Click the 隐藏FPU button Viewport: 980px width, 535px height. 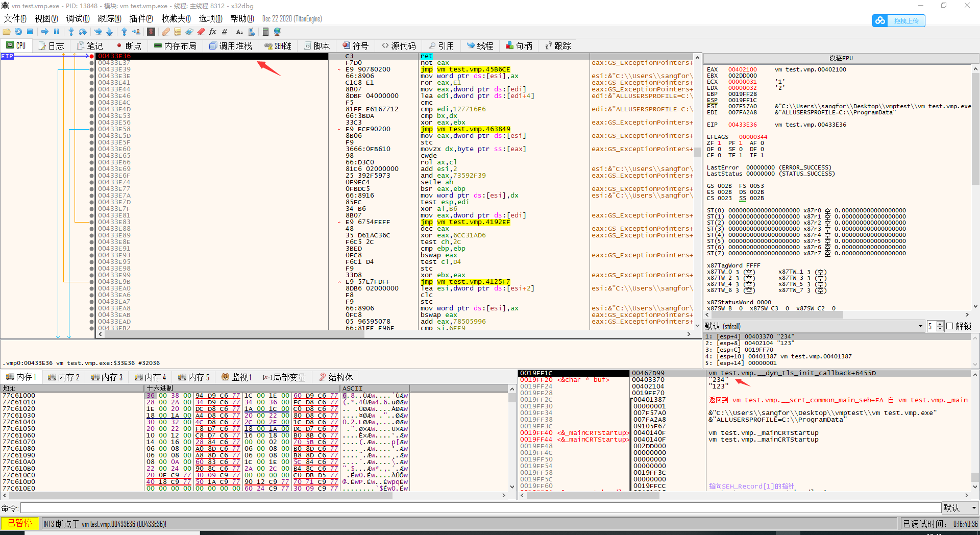841,58
